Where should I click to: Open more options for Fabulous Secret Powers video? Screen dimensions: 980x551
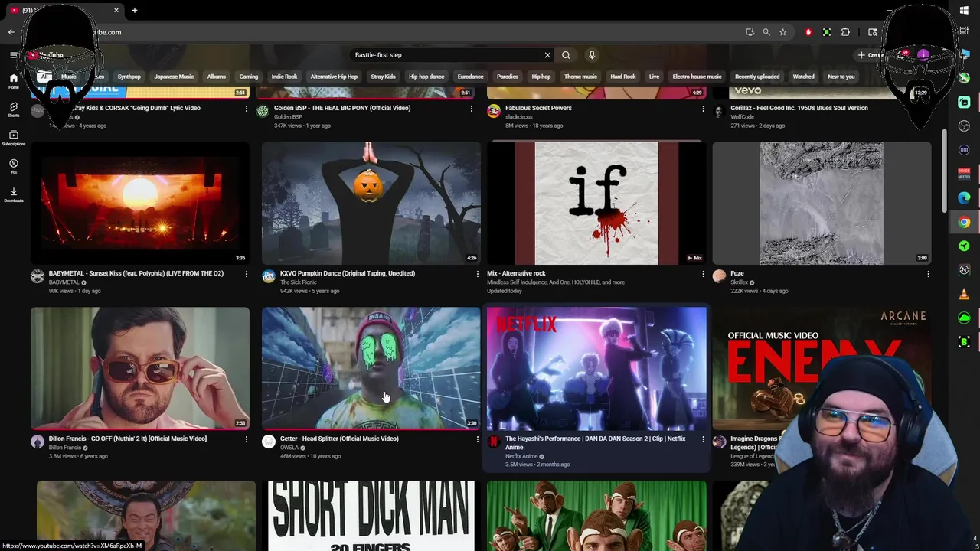tap(703, 109)
